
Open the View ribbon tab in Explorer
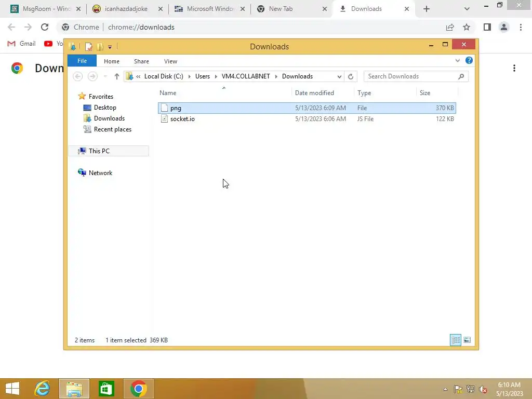170,61
